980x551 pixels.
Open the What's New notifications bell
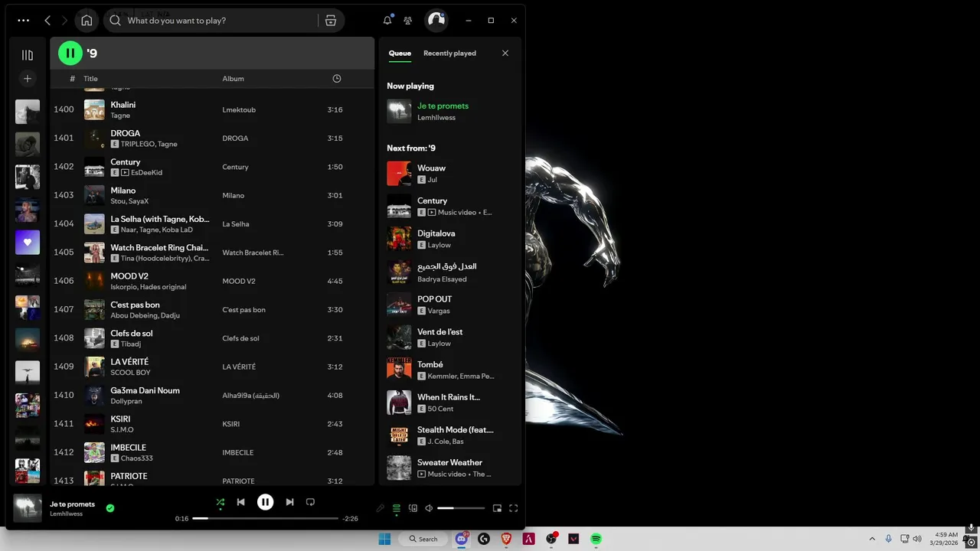(x=387, y=21)
